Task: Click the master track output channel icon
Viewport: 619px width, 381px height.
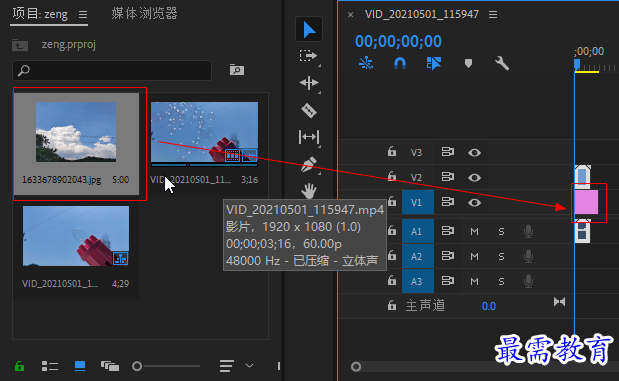Action: coord(559,302)
